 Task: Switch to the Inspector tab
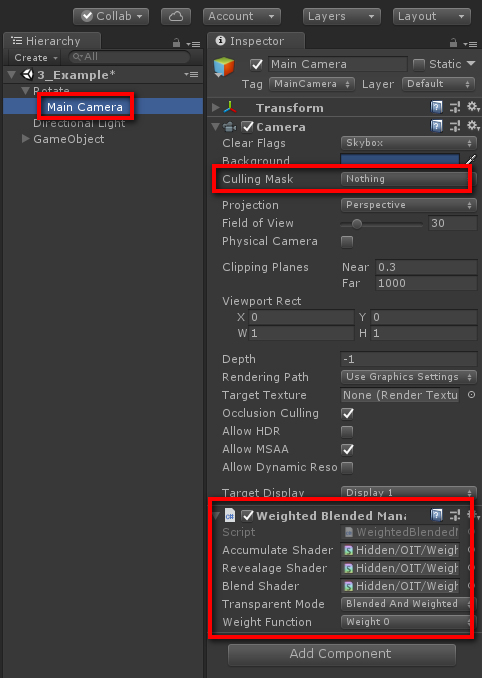point(256,41)
